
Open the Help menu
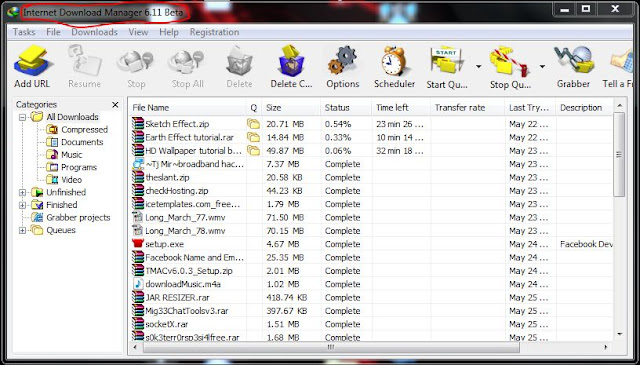169,32
